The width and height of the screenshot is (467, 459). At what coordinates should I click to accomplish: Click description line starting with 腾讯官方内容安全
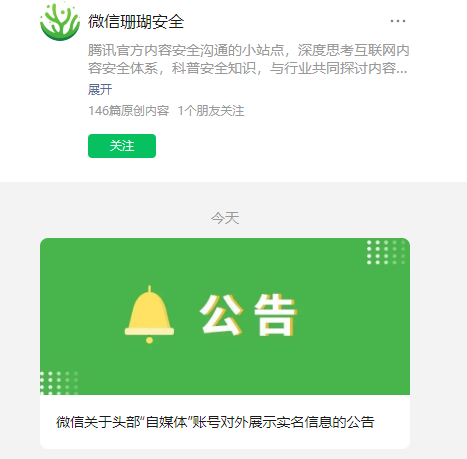point(248,50)
